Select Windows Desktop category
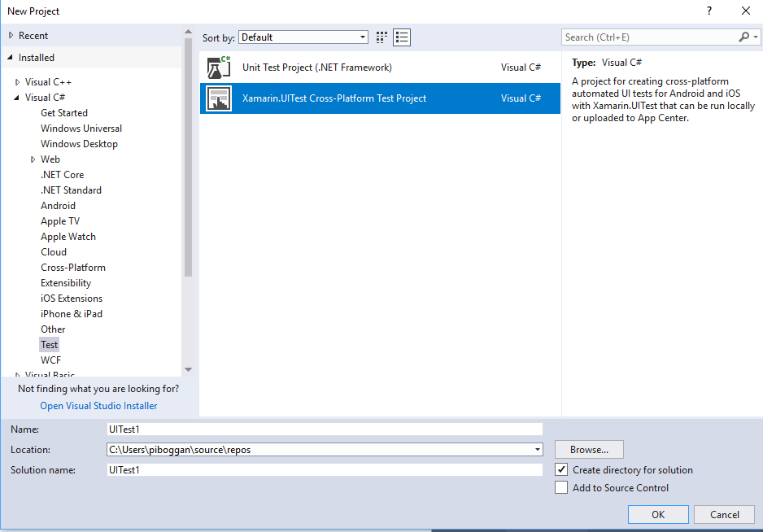Screen dimensions: 763x532 80,144
